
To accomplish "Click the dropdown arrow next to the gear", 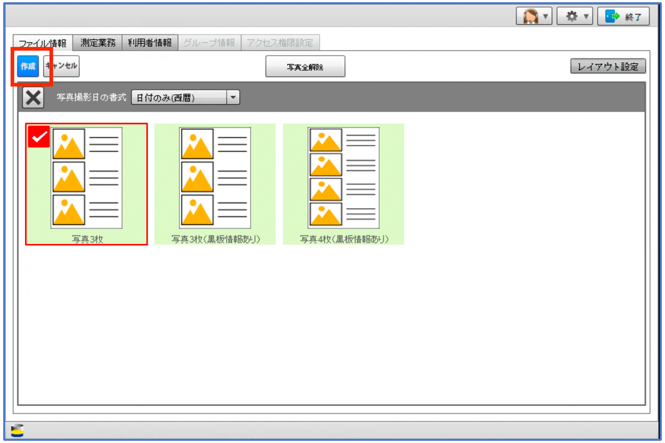I will [587, 17].
